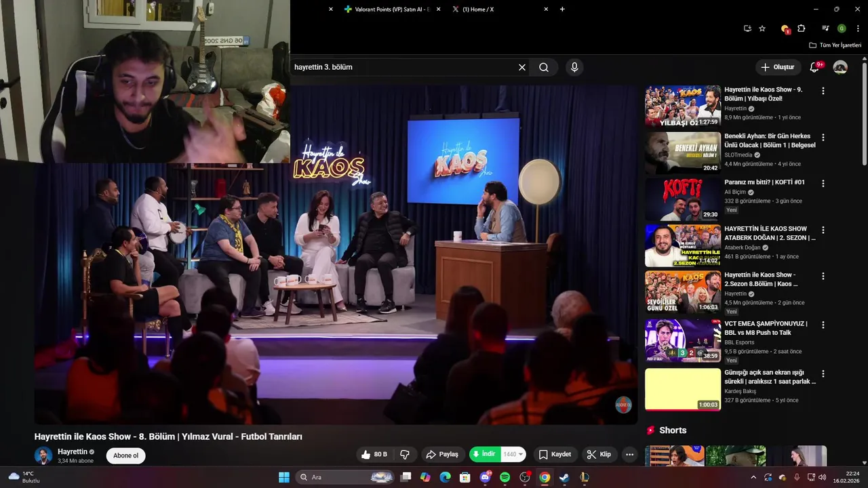Screen dimensions: 868x488
Task: Close the first partly hidden tab
Action: pyautogui.click(x=331, y=9)
